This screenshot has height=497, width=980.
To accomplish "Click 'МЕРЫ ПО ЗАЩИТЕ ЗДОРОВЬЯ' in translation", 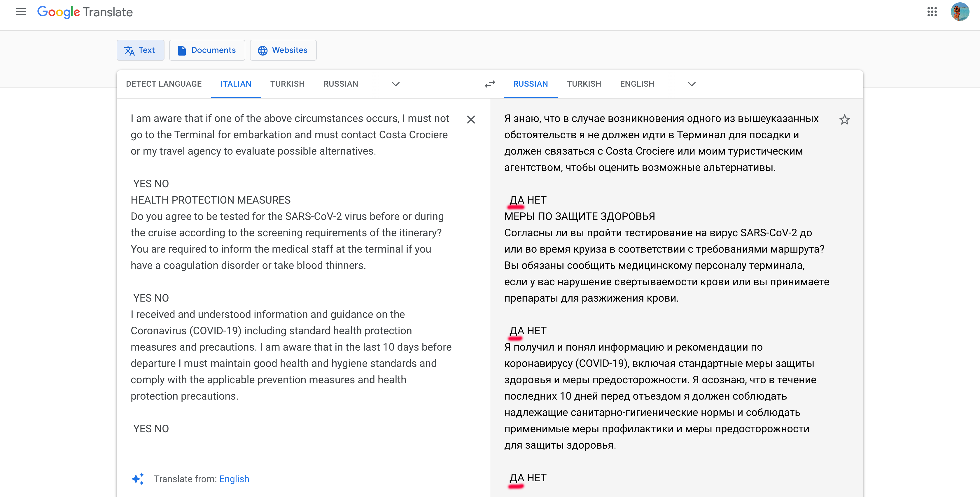I will click(580, 216).
